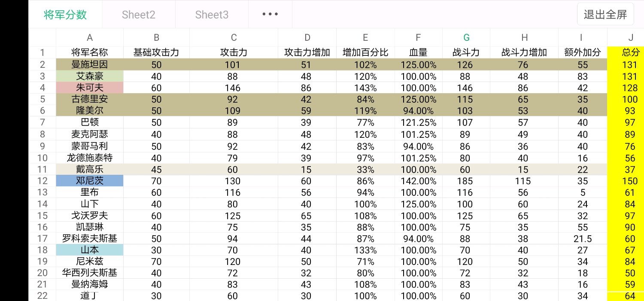Select column J header
Screen dimensions: 644x301
[x=626, y=37]
